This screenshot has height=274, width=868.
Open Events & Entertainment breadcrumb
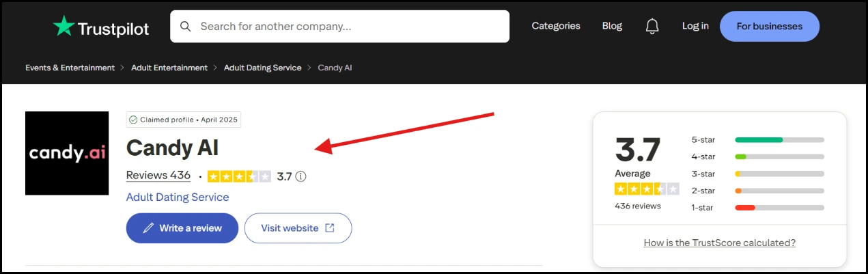pos(70,68)
